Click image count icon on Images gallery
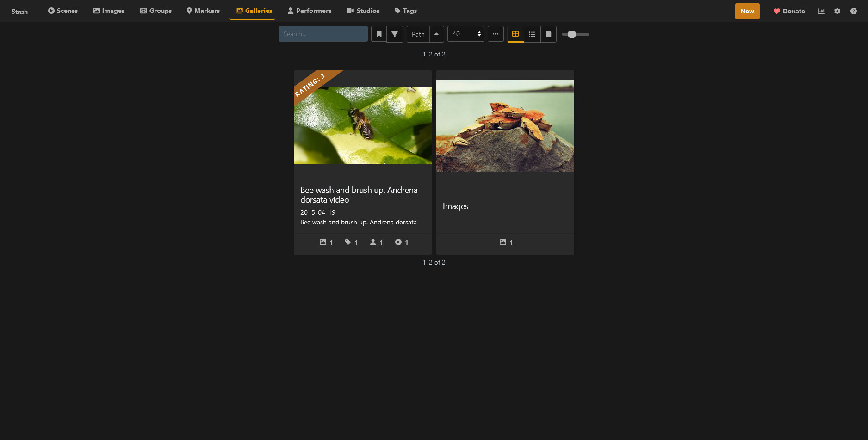868x440 pixels. pyautogui.click(x=506, y=242)
